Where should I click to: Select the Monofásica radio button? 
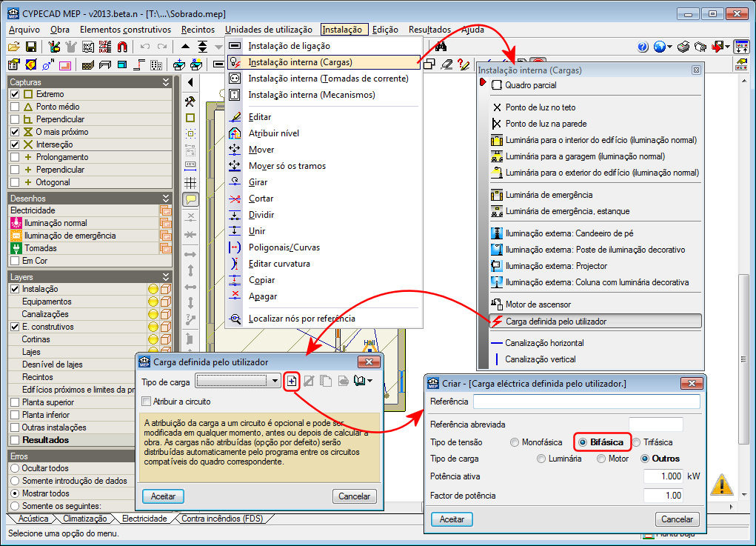coord(515,442)
